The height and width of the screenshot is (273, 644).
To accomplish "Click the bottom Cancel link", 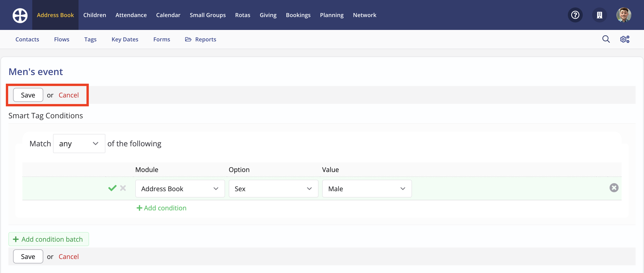I will coord(68,256).
